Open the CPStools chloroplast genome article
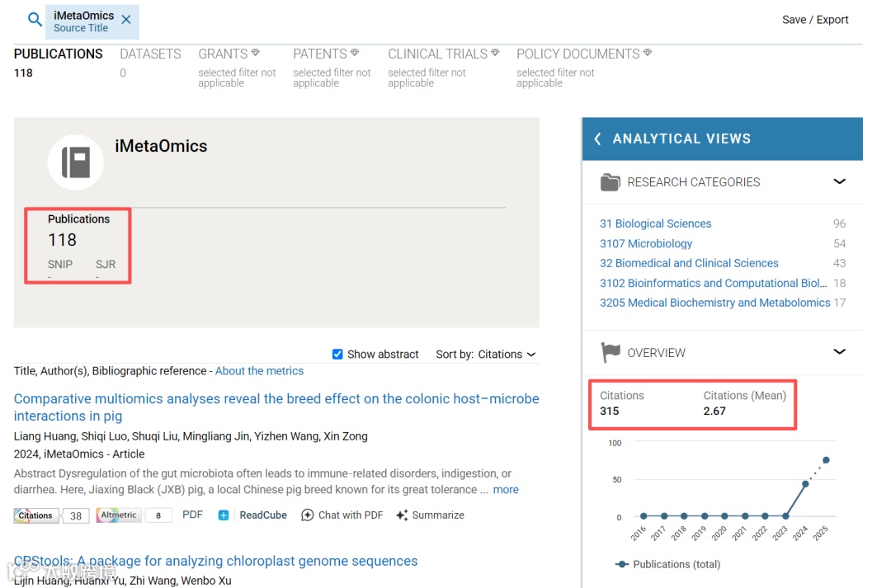891x588 pixels. [215, 561]
